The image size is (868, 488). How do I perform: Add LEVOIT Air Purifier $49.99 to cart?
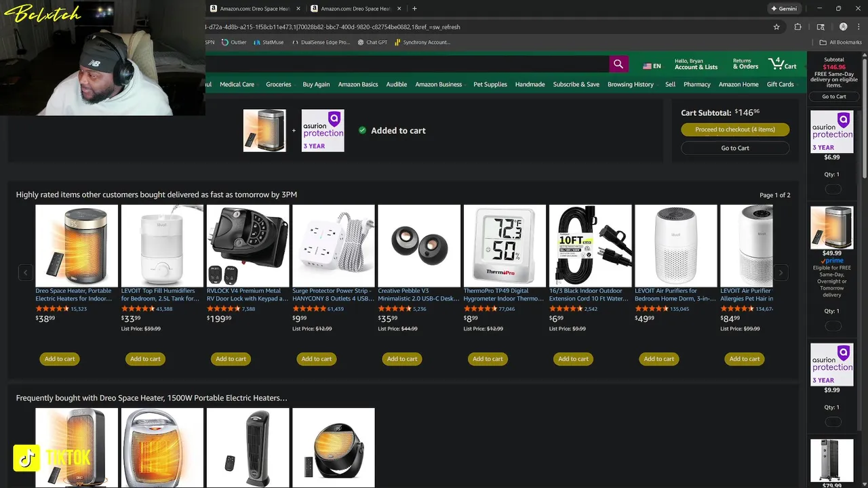point(659,359)
